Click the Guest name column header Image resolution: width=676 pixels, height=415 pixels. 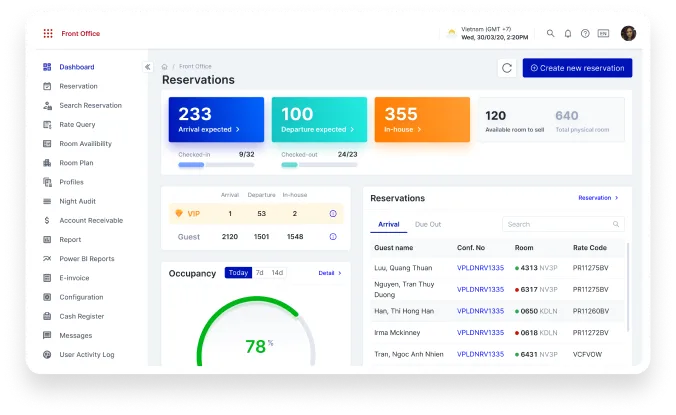394,248
